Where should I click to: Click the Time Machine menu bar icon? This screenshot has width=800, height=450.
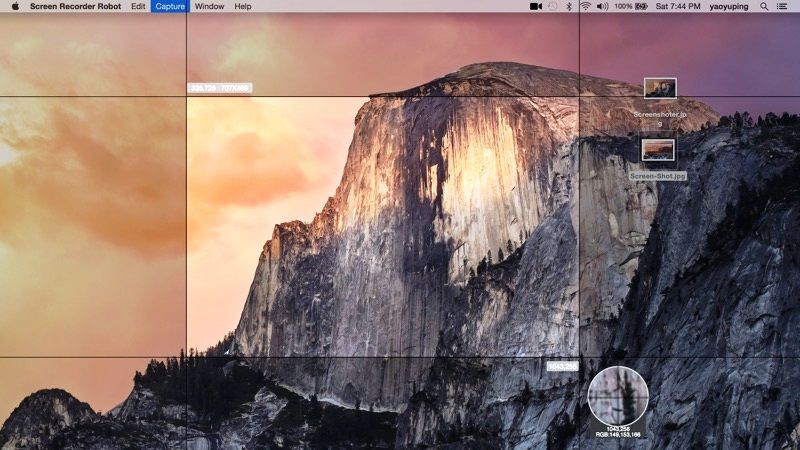[553, 7]
